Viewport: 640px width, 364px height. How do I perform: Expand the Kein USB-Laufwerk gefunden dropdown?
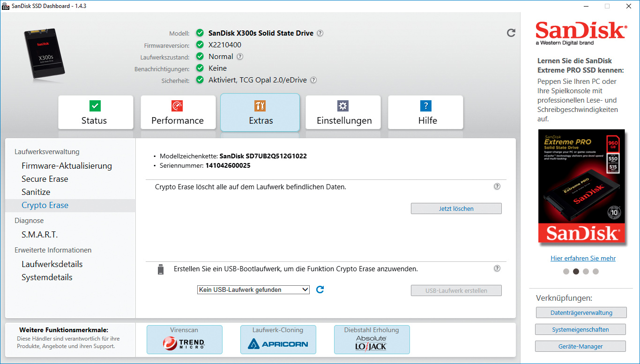pyautogui.click(x=253, y=290)
